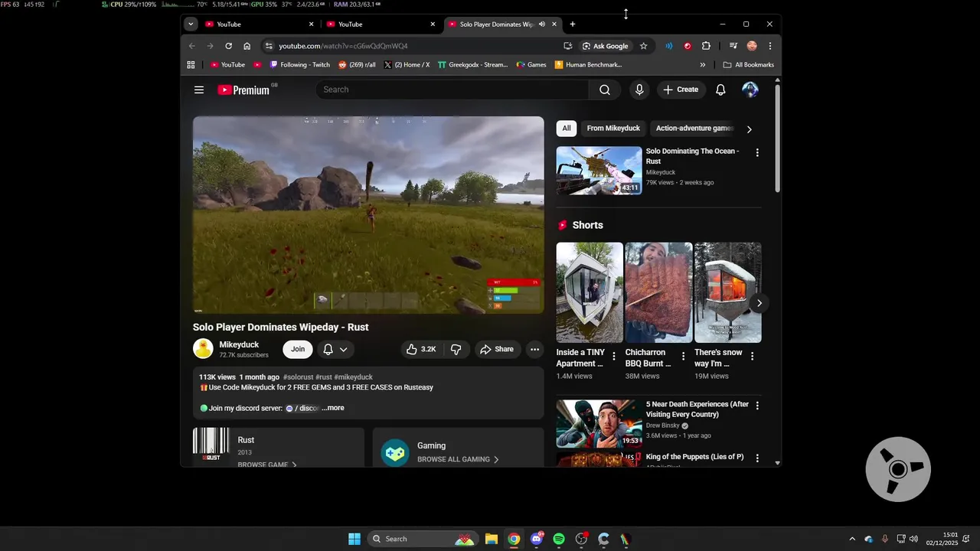980x551 pixels.
Task: Click the Rust video player
Action: pos(368,215)
